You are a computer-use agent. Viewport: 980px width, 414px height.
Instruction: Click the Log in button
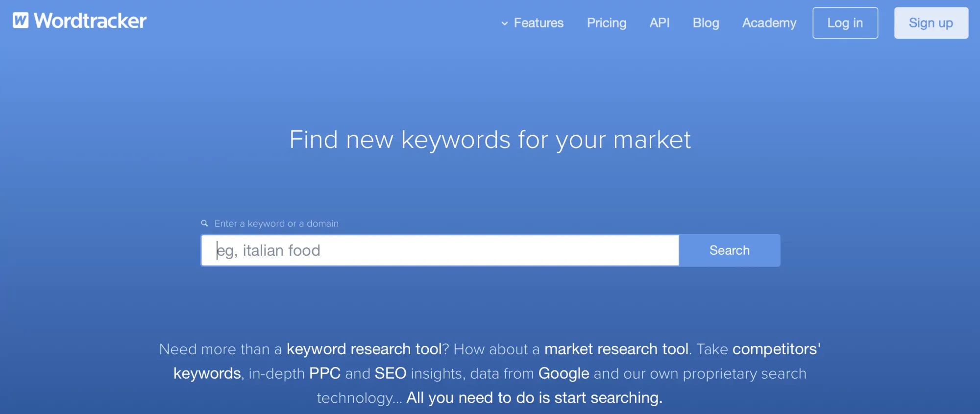point(845,23)
